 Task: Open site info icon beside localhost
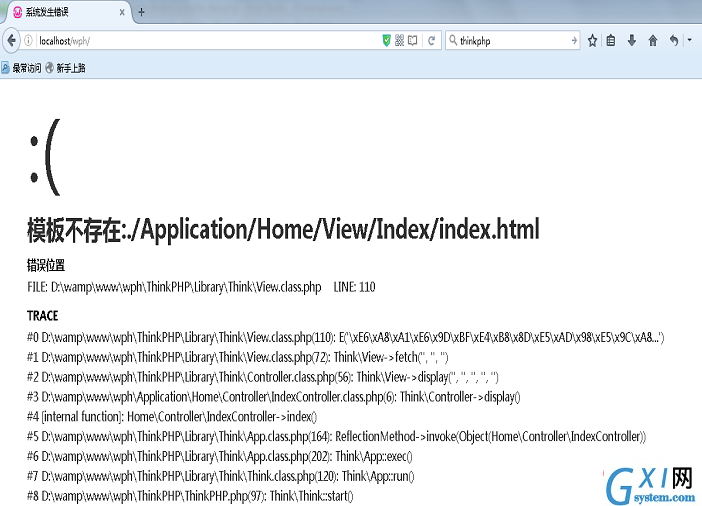tap(28, 41)
